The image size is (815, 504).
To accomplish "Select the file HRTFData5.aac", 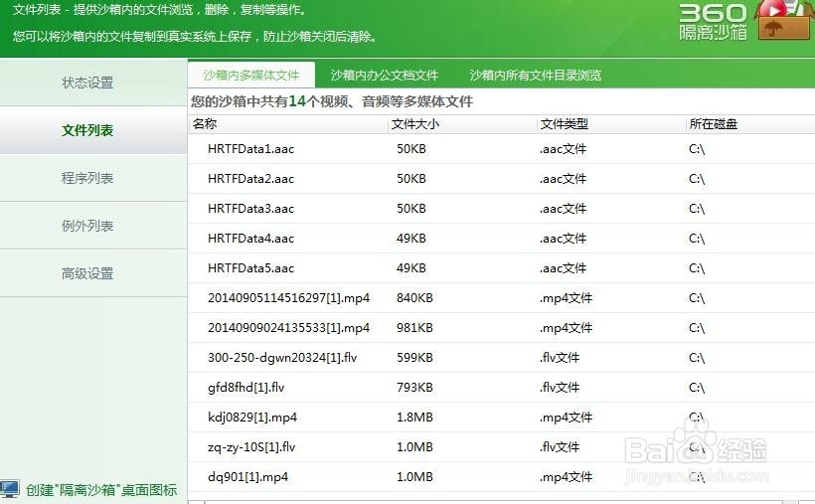I will (251, 267).
